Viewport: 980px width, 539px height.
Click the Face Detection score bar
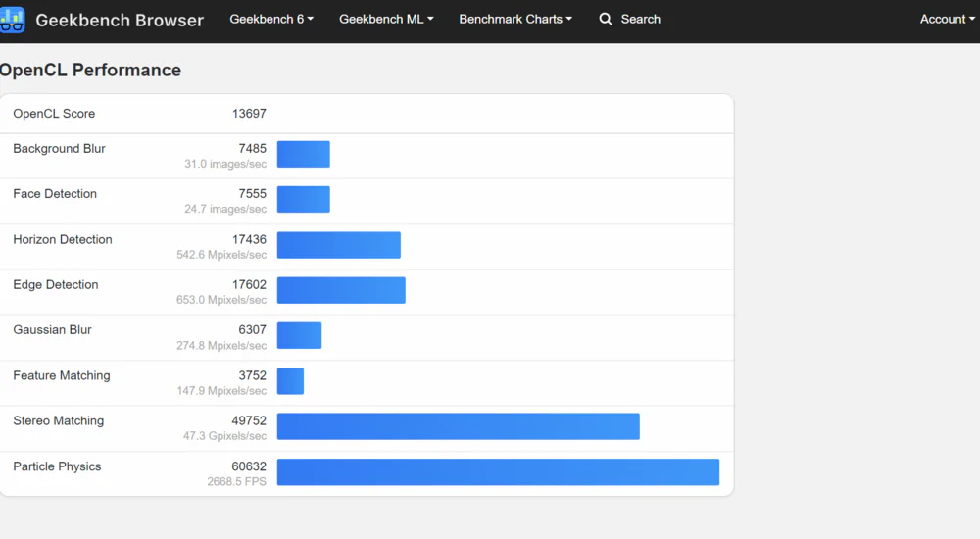[x=303, y=200]
